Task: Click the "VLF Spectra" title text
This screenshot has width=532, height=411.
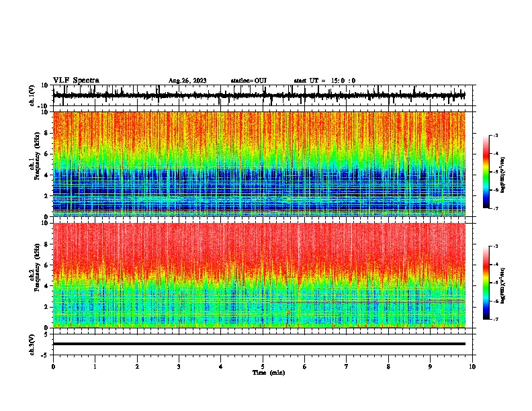Action: 76,81
